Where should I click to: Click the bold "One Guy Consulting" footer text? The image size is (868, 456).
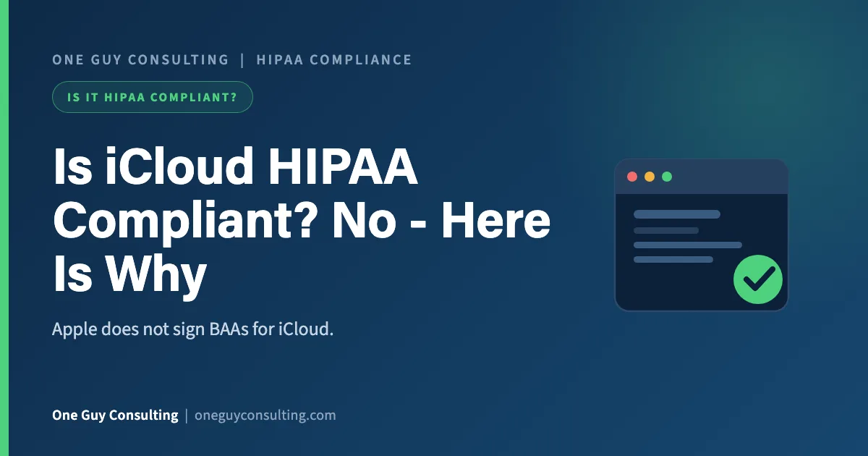pyautogui.click(x=115, y=415)
